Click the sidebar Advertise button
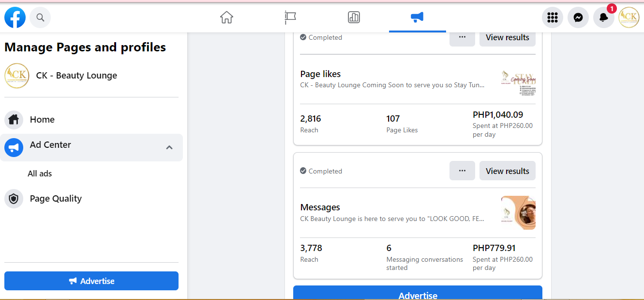 (91, 281)
